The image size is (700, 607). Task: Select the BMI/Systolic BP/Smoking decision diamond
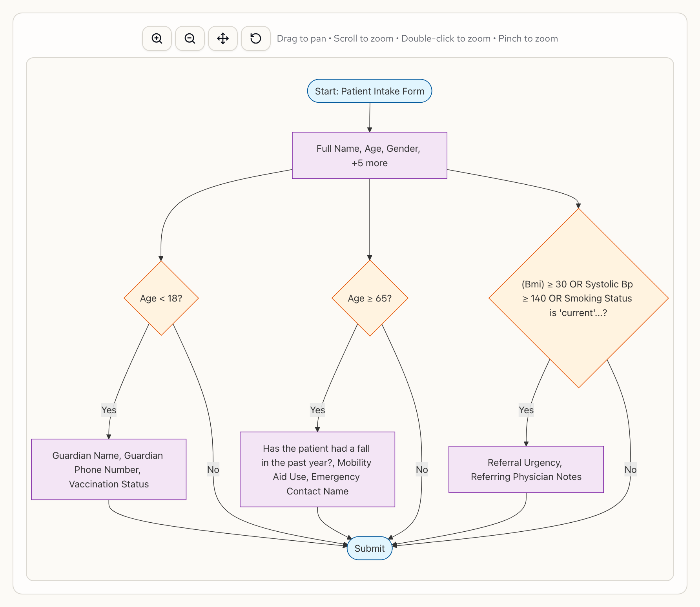578,298
